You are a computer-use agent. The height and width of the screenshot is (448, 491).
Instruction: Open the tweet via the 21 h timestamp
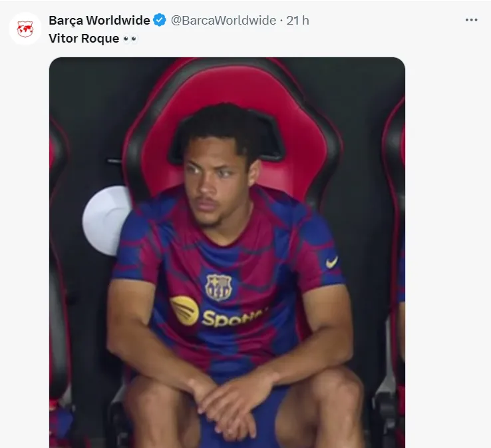[x=298, y=21]
